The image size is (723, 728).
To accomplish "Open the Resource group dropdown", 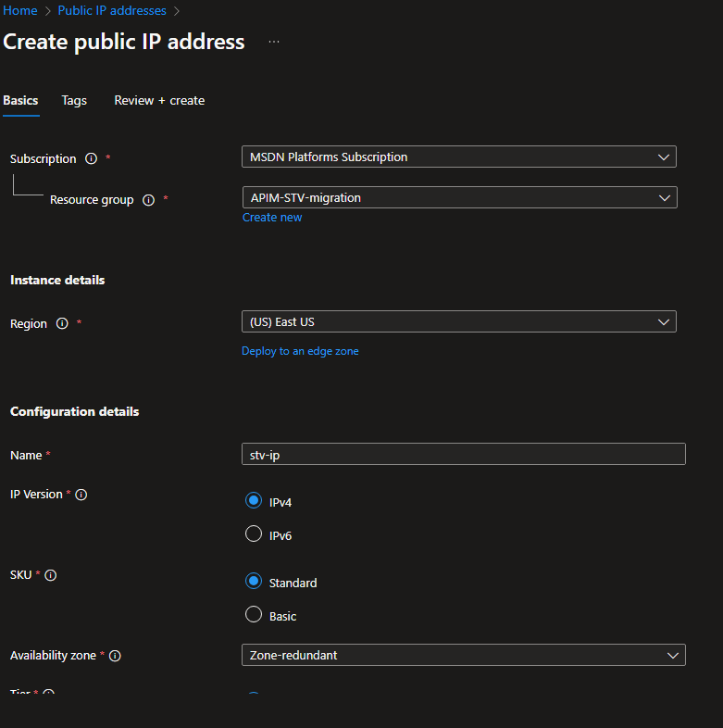I will [x=460, y=198].
